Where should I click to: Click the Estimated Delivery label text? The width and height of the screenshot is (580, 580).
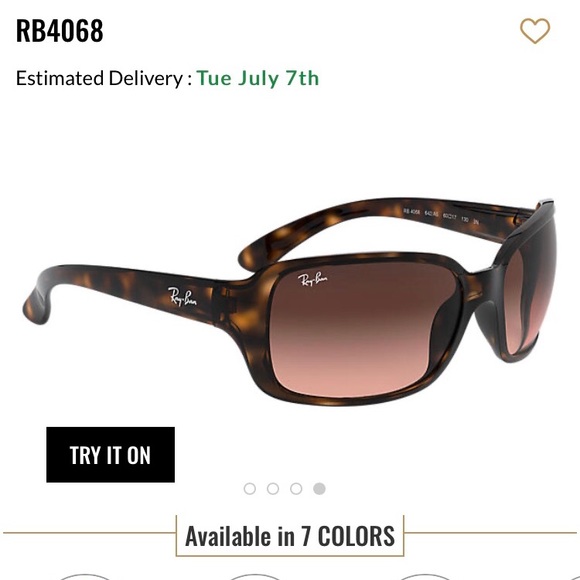(x=104, y=78)
